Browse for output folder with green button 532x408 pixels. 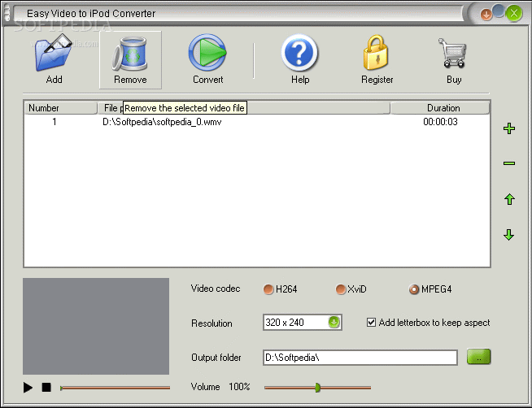coord(478,357)
